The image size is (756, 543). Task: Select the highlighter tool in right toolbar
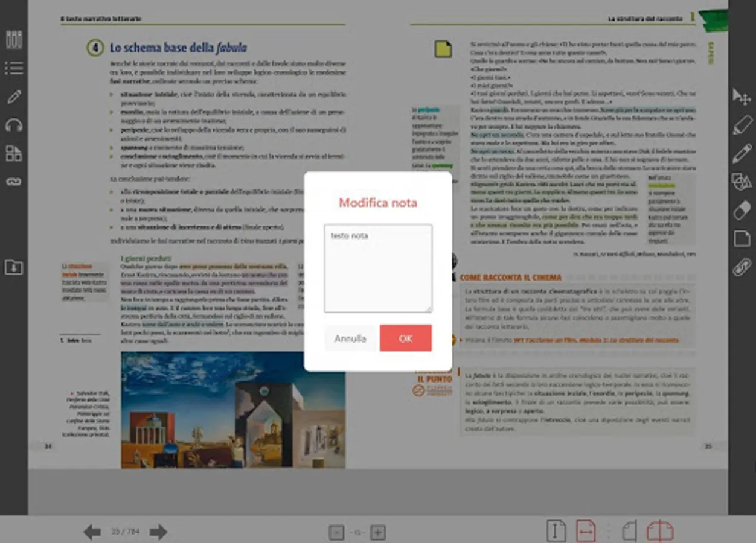point(742,125)
